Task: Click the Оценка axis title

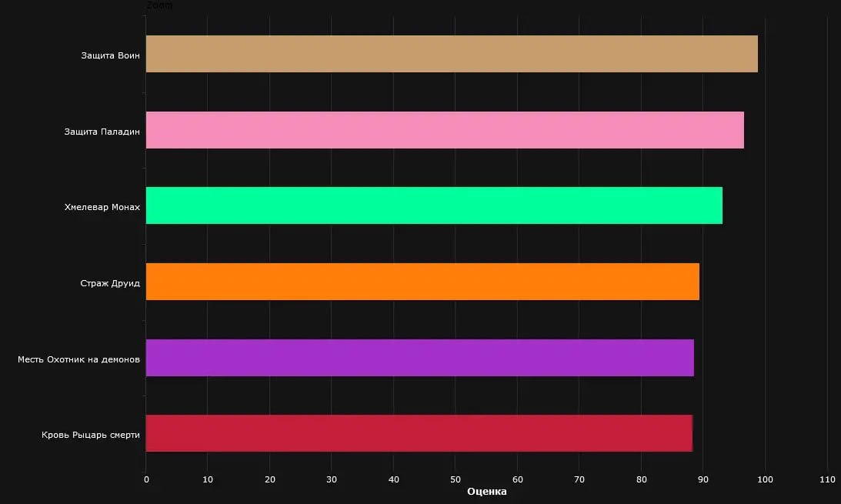Action: click(x=486, y=492)
